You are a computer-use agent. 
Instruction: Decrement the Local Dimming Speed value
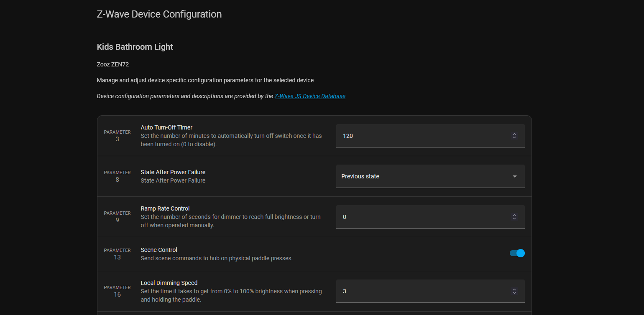point(514,293)
